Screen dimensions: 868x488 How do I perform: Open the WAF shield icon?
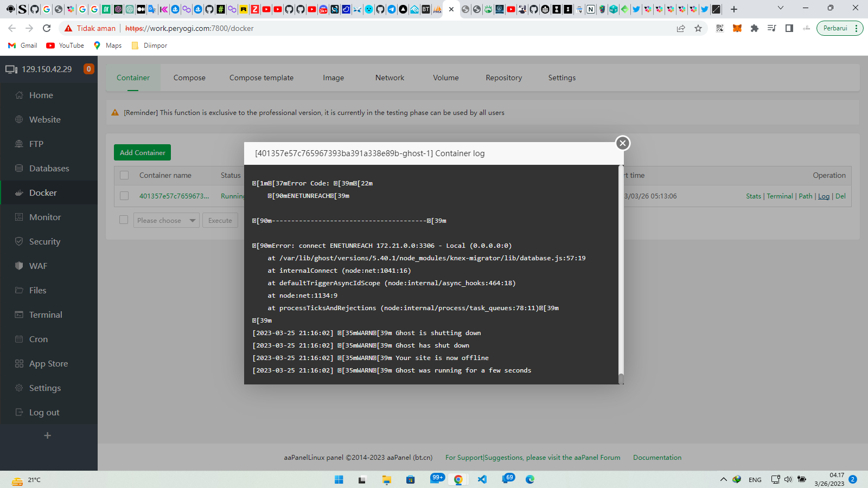[x=19, y=266]
